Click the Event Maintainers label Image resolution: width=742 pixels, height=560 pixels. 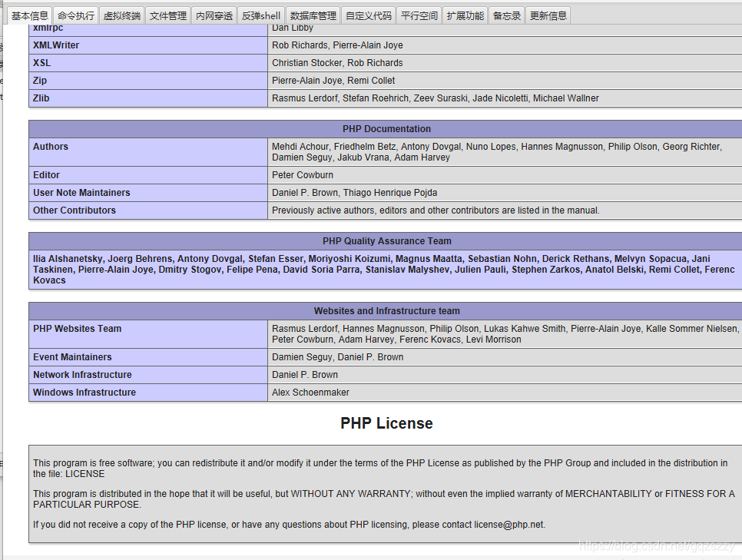(x=148, y=357)
